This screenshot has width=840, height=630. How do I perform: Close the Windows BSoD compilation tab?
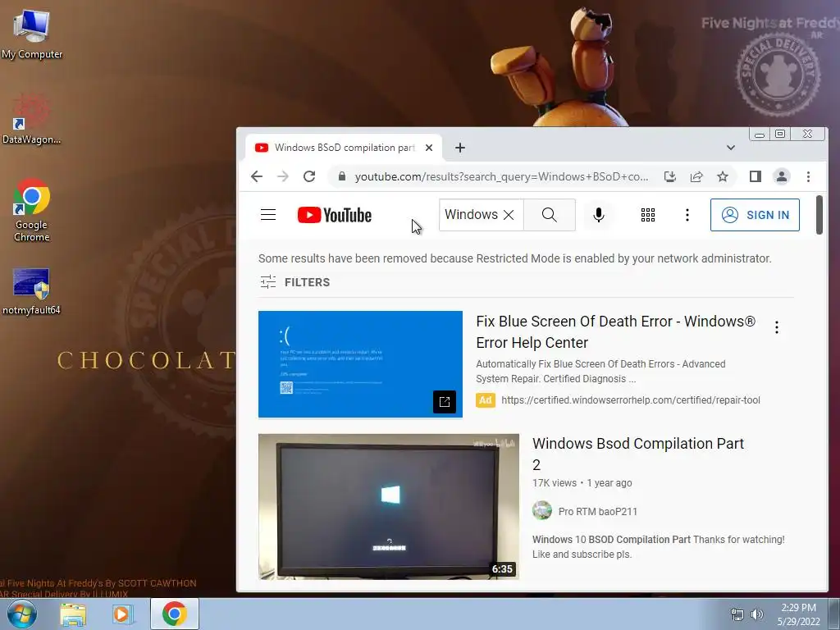point(429,148)
